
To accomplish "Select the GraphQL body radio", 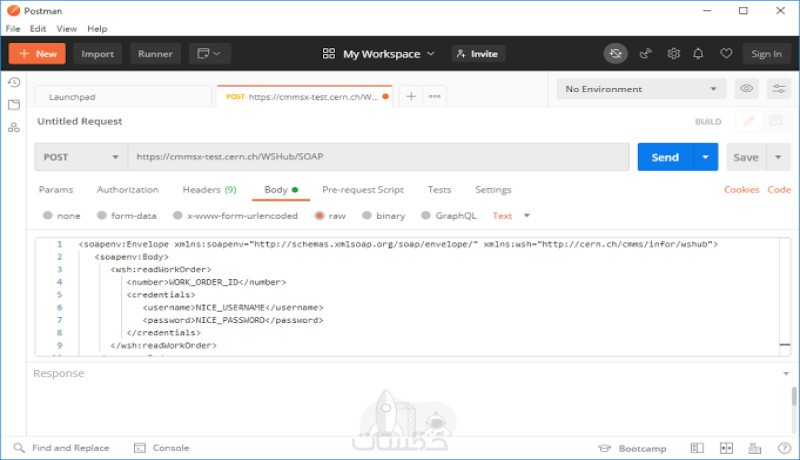I will coord(426,215).
